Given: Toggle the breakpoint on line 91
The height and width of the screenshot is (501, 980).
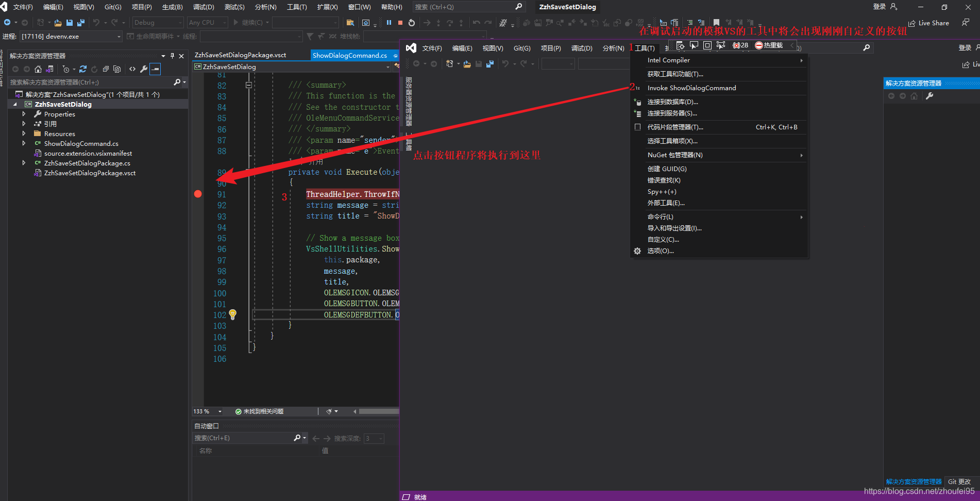Looking at the screenshot, I should point(198,194).
